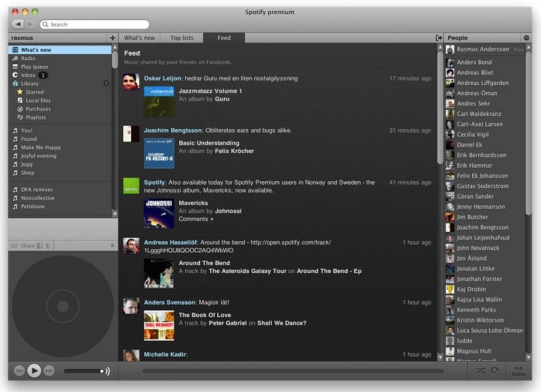The image size is (541, 392).
Task: Add a new playlist with plus icon
Action: point(112,38)
